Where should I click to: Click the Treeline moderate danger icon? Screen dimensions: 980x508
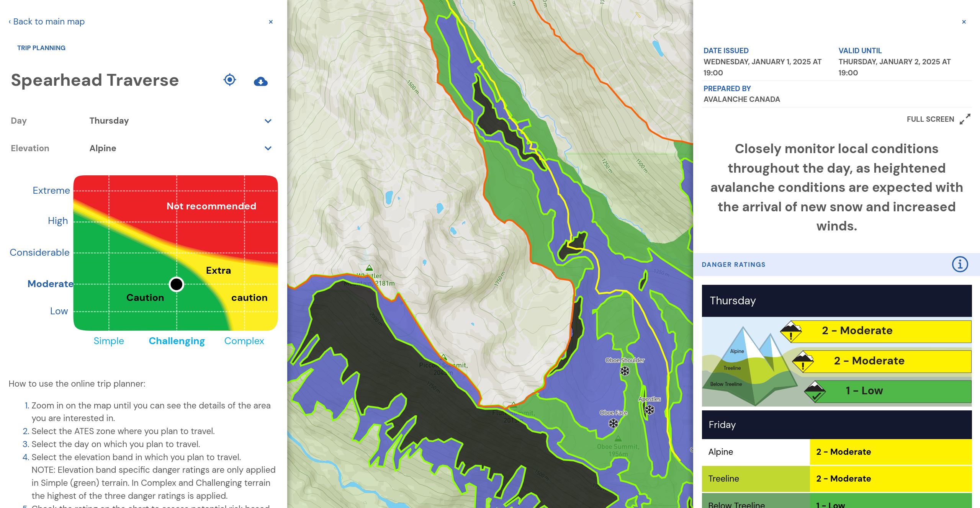[803, 361]
